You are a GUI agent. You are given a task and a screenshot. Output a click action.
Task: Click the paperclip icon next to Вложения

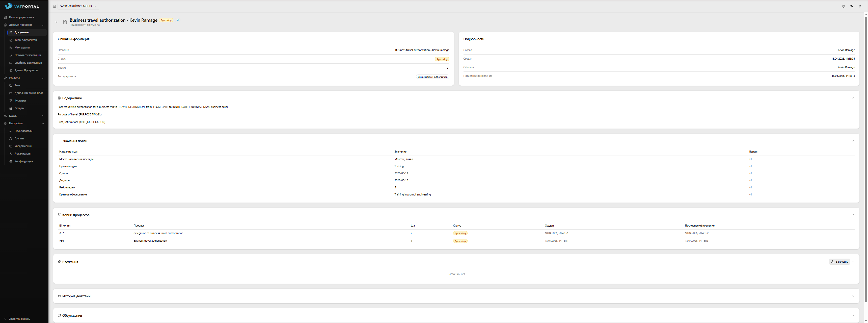59,262
